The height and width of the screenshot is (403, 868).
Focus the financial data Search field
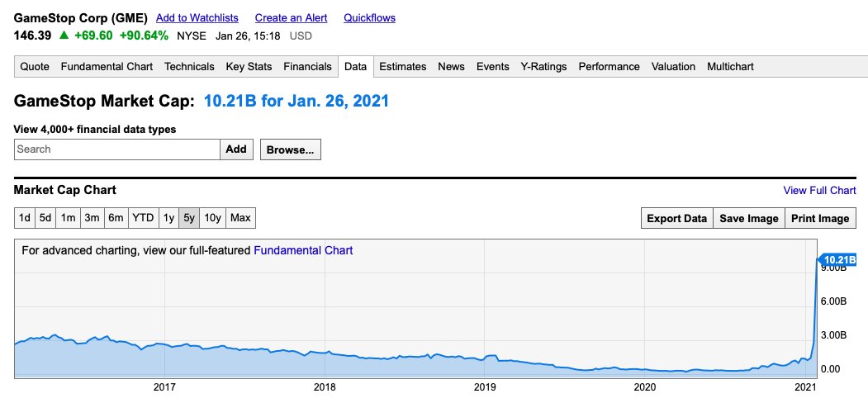pyautogui.click(x=116, y=149)
